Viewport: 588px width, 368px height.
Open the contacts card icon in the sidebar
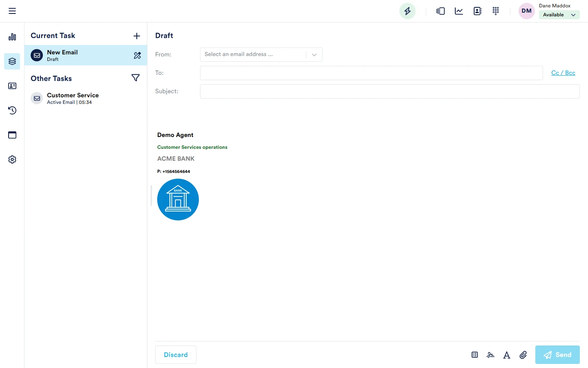pos(12,86)
